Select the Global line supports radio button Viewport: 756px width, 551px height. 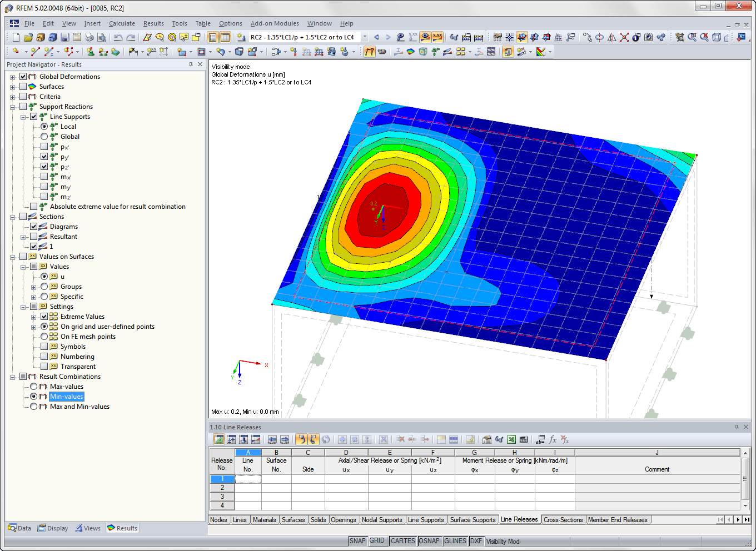pos(44,137)
